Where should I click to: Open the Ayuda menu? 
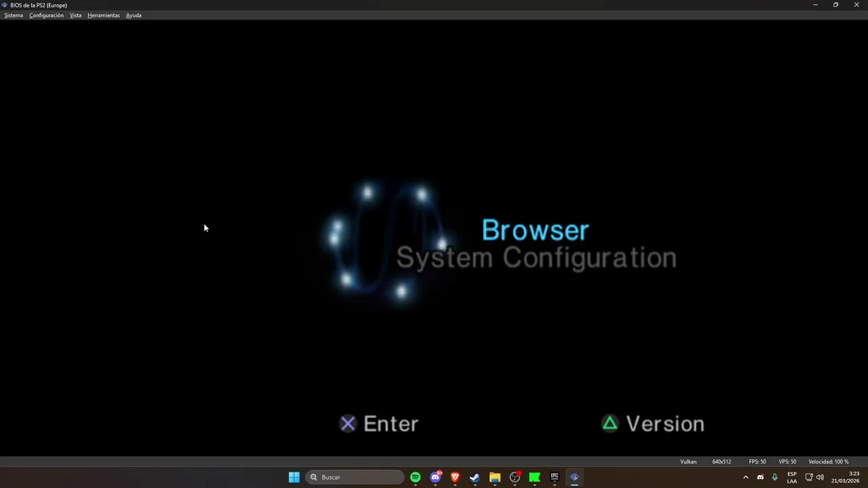click(x=134, y=15)
